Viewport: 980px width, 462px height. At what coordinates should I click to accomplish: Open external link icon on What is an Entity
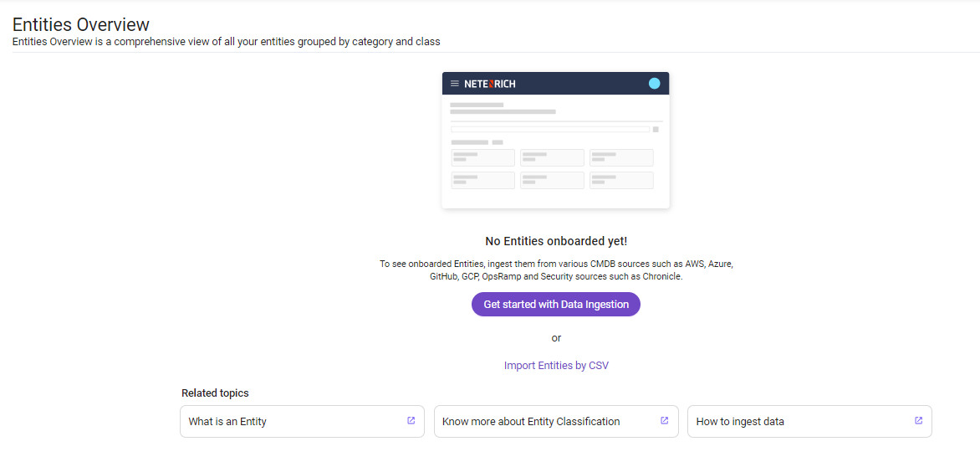point(411,421)
